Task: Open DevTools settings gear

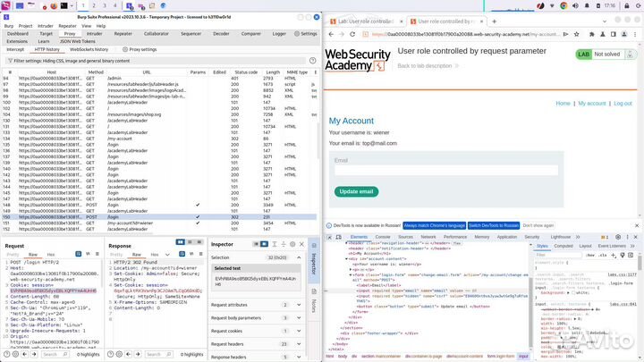Action: click(618, 237)
